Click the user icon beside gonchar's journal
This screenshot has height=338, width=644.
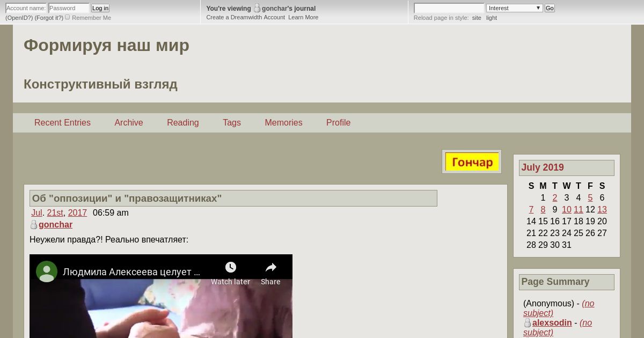pyautogui.click(x=257, y=8)
